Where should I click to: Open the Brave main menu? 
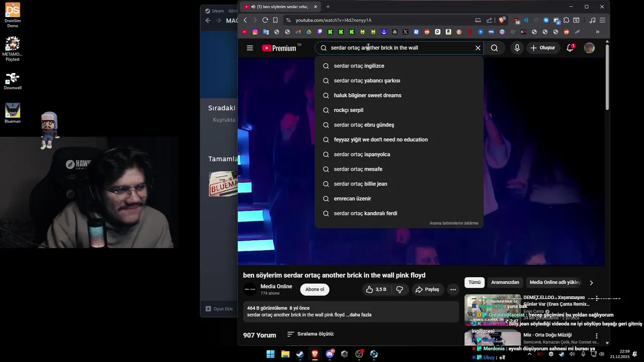pyautogui.click(x=602, y=20)
